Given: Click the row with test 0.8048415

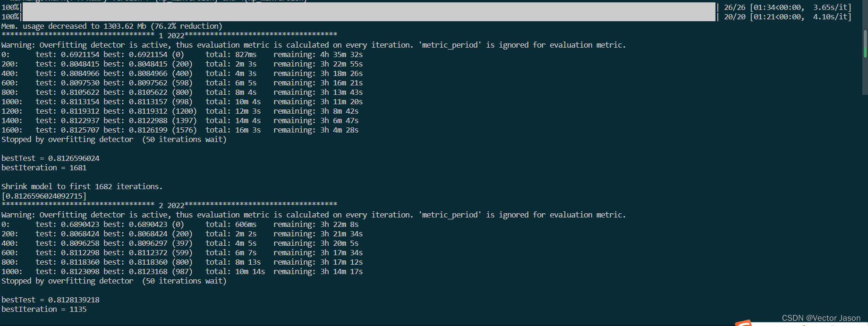Looking at the screenshot, I should (182, 64).
